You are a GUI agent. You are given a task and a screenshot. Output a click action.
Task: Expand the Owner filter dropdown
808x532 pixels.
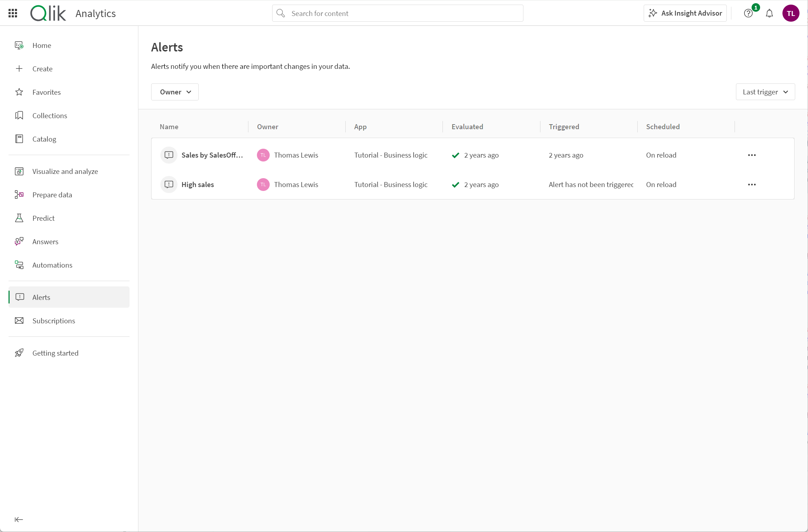[175, 92]
